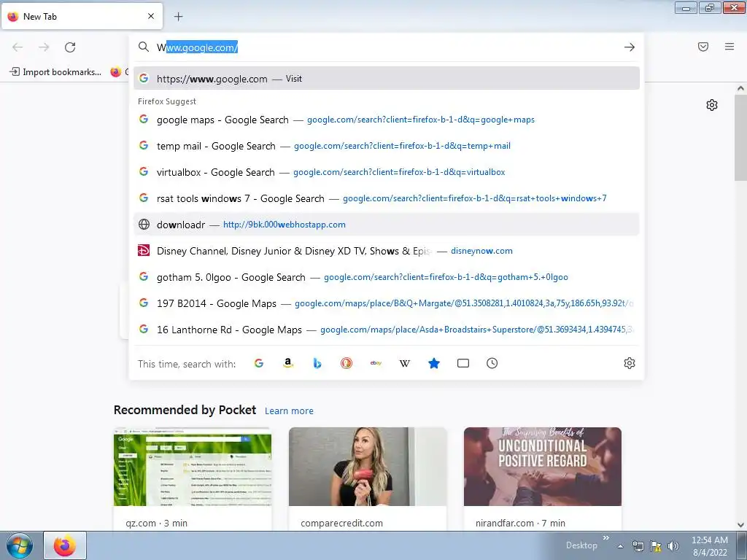Expand the Desktop toolbar chevron
The height and width of the screenshot is (560, 747).
606,538
